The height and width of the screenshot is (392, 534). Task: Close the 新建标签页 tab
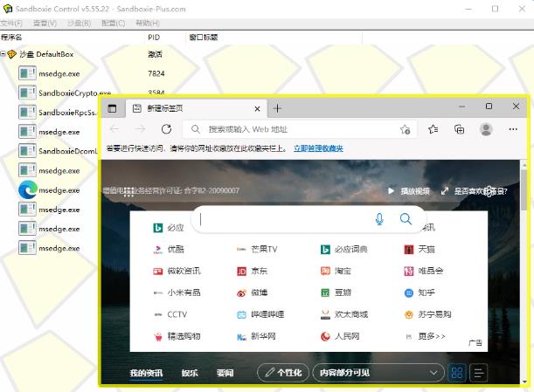(x=257, y=109)
